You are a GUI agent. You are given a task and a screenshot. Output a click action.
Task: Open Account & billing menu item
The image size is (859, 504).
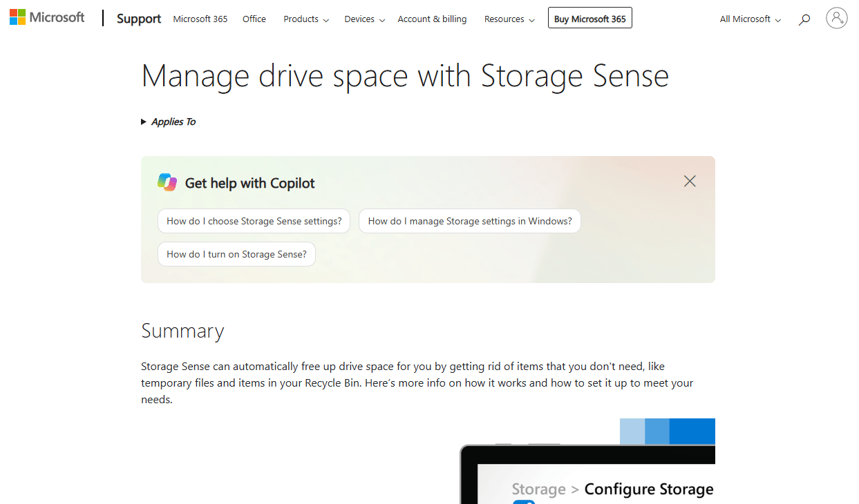432,19
